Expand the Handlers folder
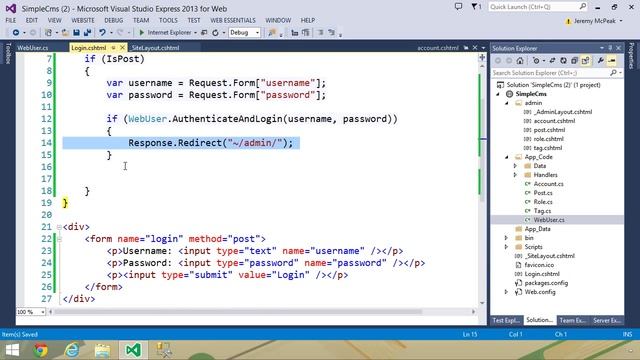640x360 pixels. [515, 175]
